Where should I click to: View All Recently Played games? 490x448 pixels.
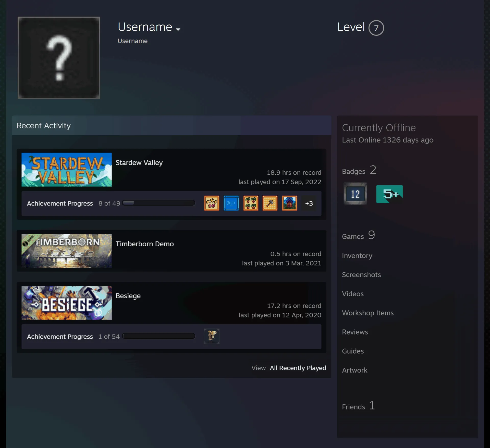pos(298,368)
